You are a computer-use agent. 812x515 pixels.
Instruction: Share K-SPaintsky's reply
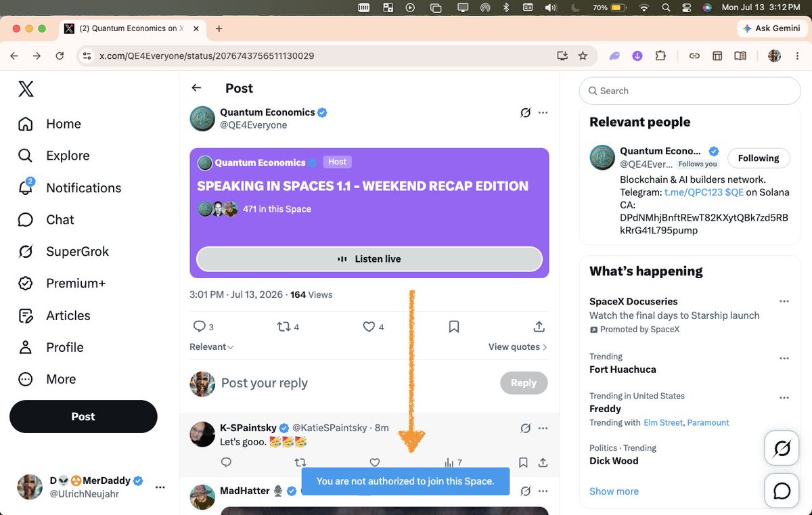543,463
